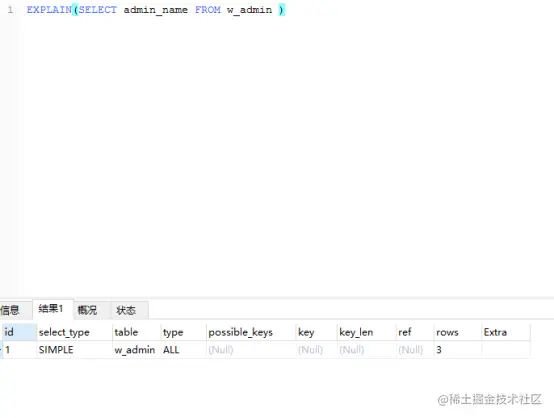554x418 pixels.
Task: Click admin_name in the query
Action: tap(155, 10)
